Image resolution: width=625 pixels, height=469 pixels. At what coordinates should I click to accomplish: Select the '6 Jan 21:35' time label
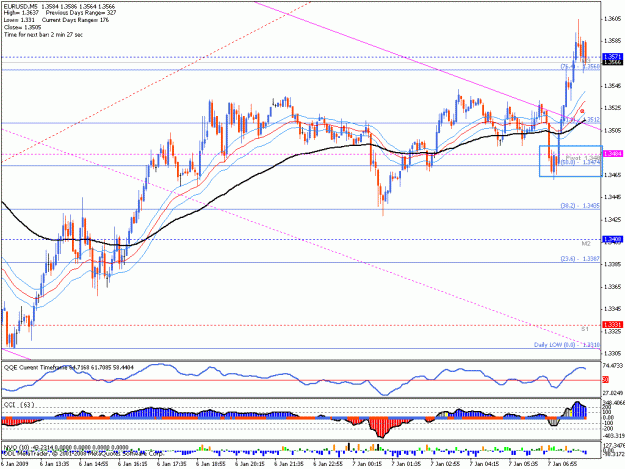(289, 464)
